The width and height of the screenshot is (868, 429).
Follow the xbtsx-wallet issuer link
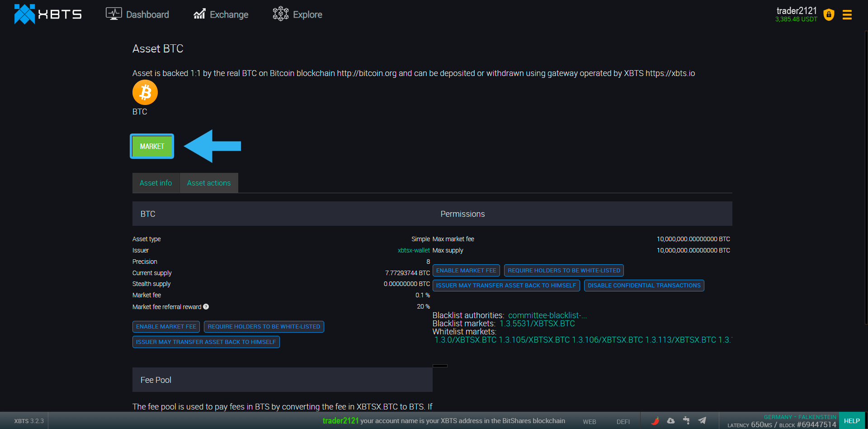pos(413,250)
